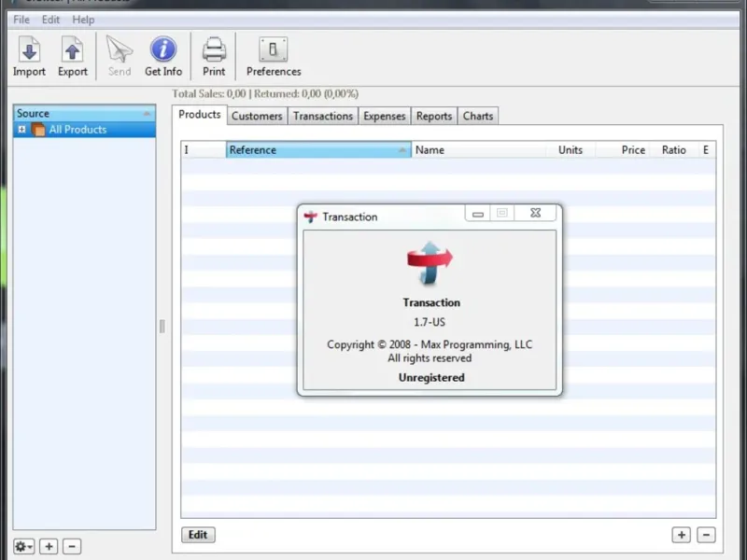Sort by the Source column header
Viewport: 747px width, 560px height.
coord(84,113)
